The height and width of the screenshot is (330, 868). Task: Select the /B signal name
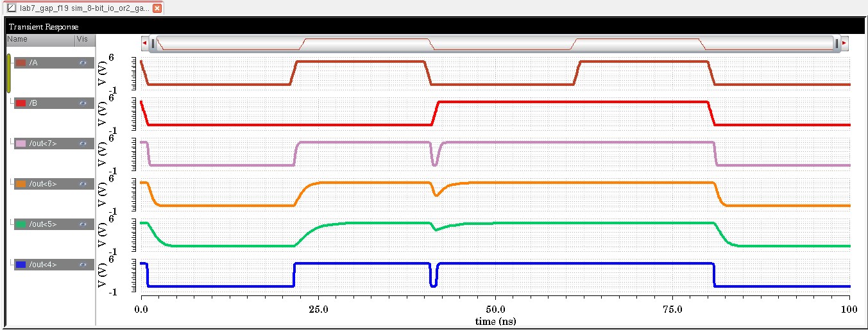pos(33,103)
